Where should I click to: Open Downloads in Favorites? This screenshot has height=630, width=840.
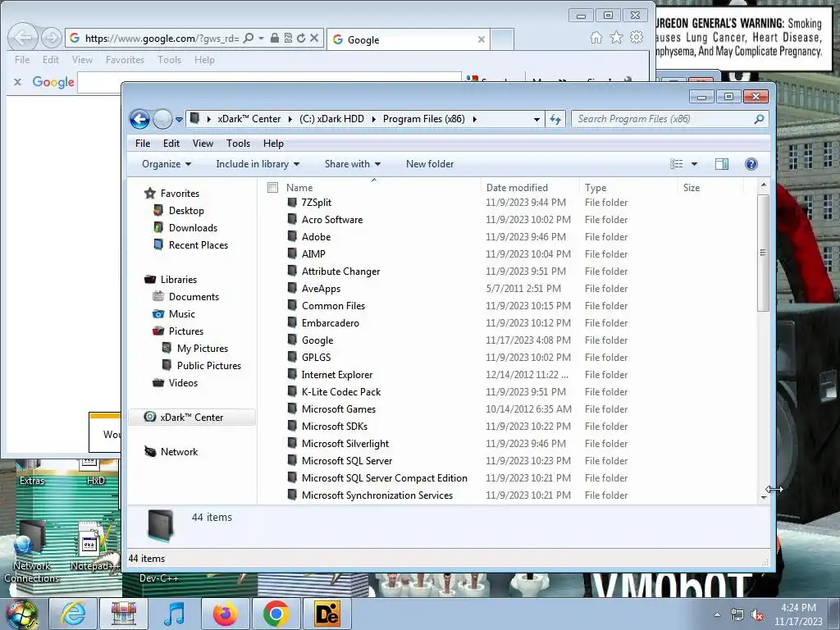tap(193, 228)
